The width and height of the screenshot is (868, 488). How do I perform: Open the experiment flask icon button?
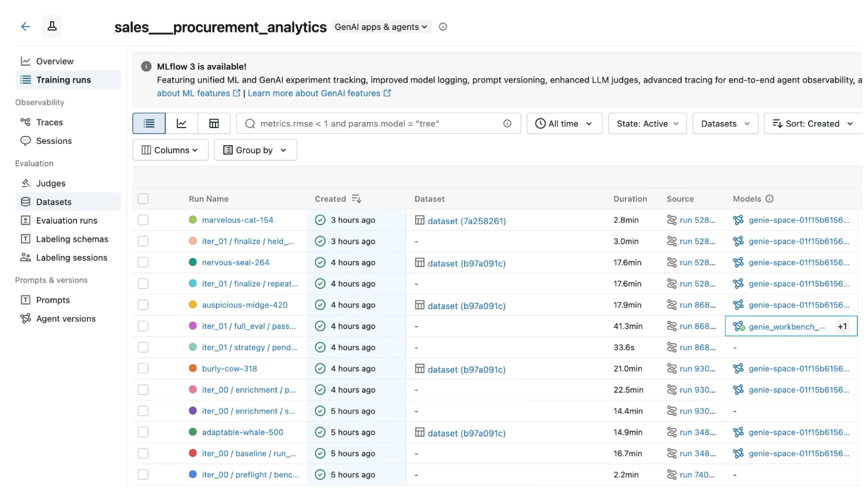(x=52, y=26)
